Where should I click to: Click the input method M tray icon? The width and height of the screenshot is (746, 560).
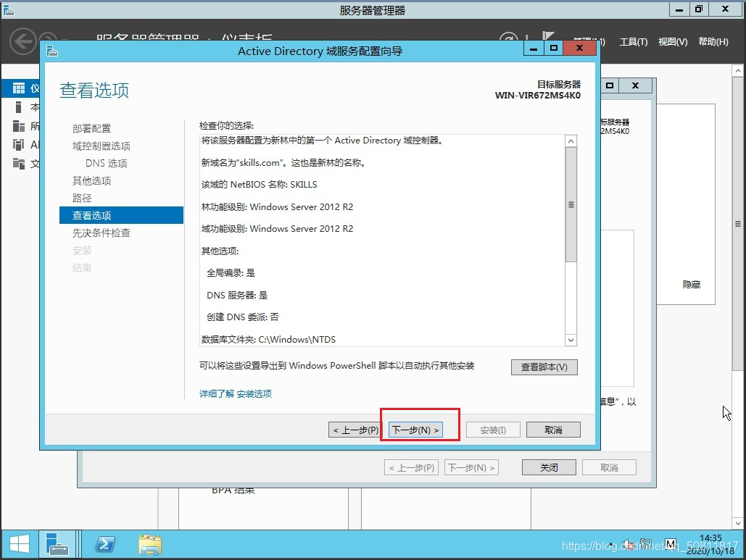click(671, 543)
